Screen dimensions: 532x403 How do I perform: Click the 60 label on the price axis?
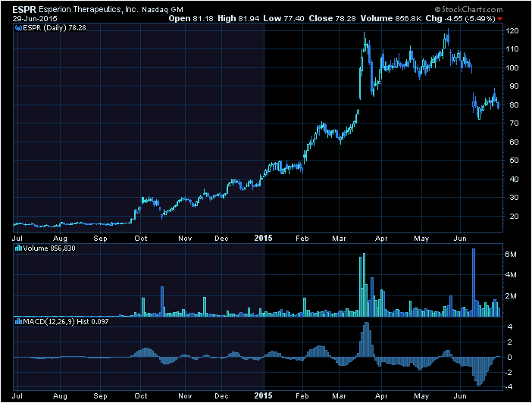514,142
